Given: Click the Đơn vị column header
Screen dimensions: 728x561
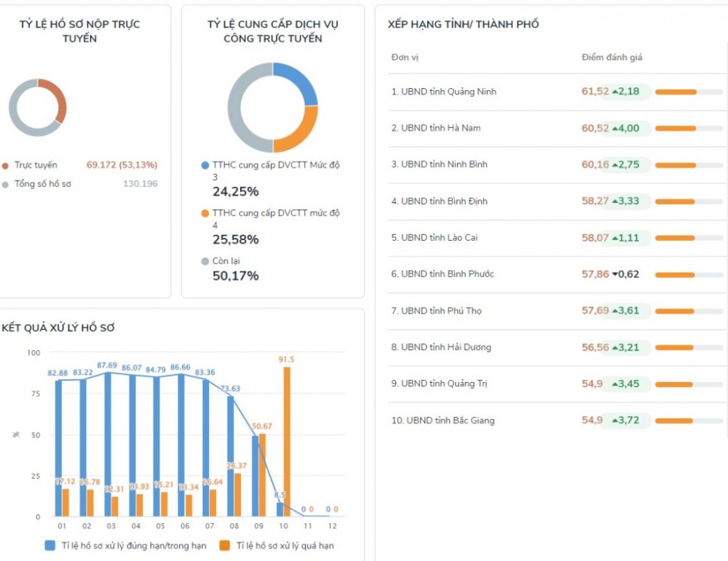Looking at the screenshot, I should pos(405,57).
